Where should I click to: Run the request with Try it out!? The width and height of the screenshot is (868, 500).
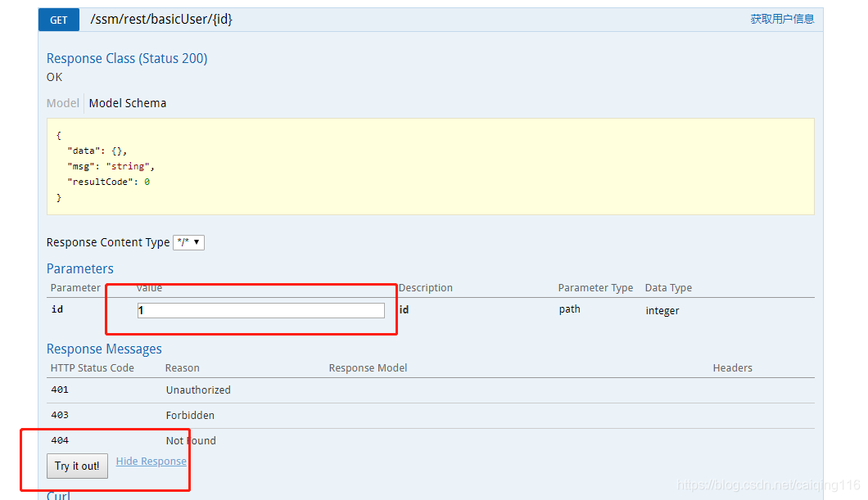77,466
